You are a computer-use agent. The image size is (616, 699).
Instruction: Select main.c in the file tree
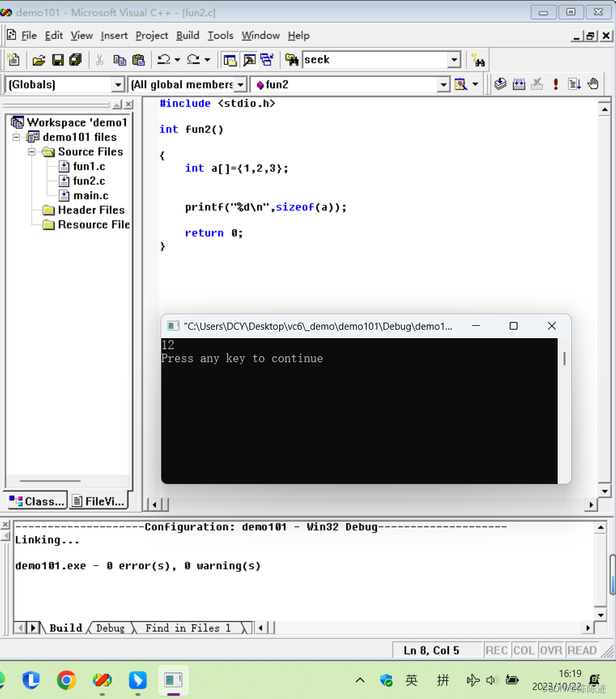(x=91, y=196)
